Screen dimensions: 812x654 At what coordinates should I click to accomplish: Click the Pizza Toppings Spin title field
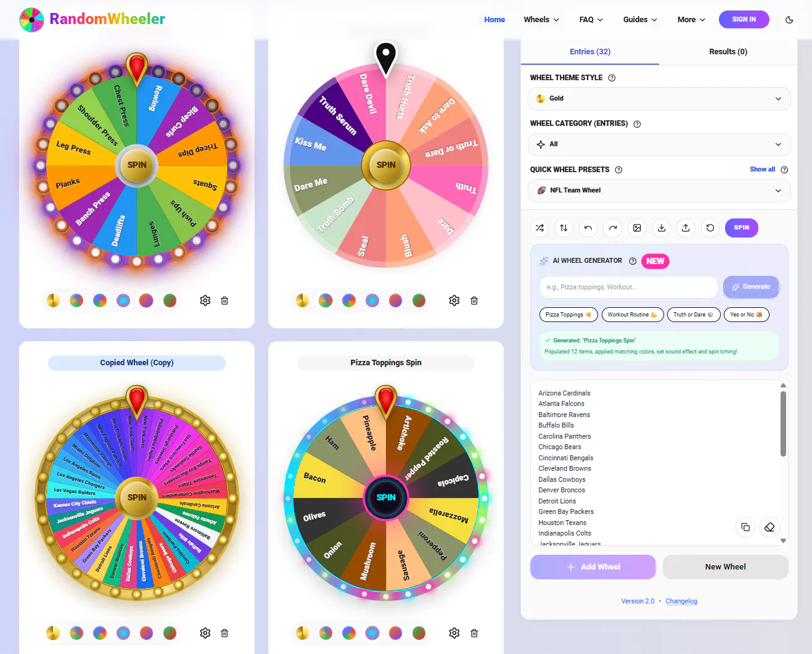(386, 363)
